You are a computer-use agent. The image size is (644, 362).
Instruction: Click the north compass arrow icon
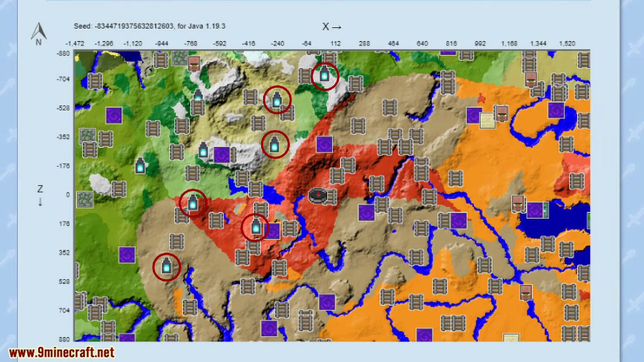coord(39,33)
